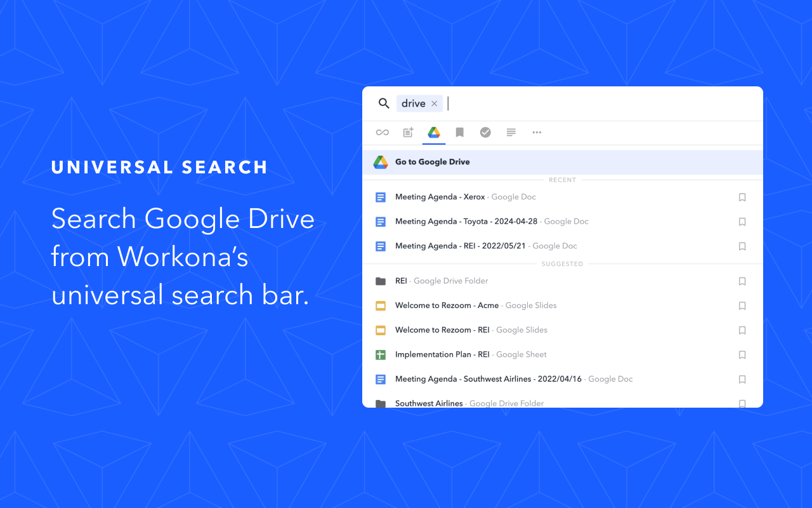Click the doc icon beside Meeting Agenda - REI

pos(381,246)
